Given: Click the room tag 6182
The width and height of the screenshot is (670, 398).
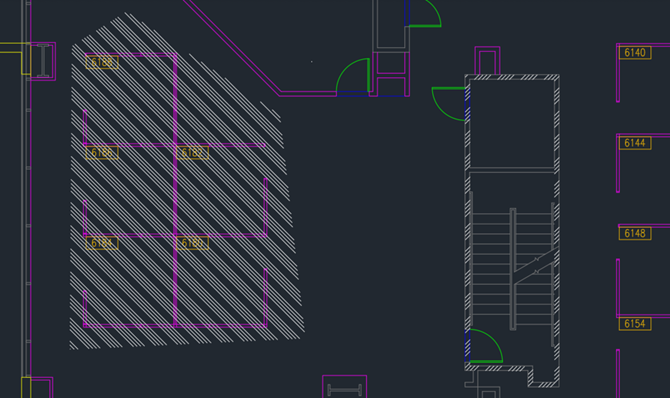Looking at the screenshot, I should tap(192, 153).
